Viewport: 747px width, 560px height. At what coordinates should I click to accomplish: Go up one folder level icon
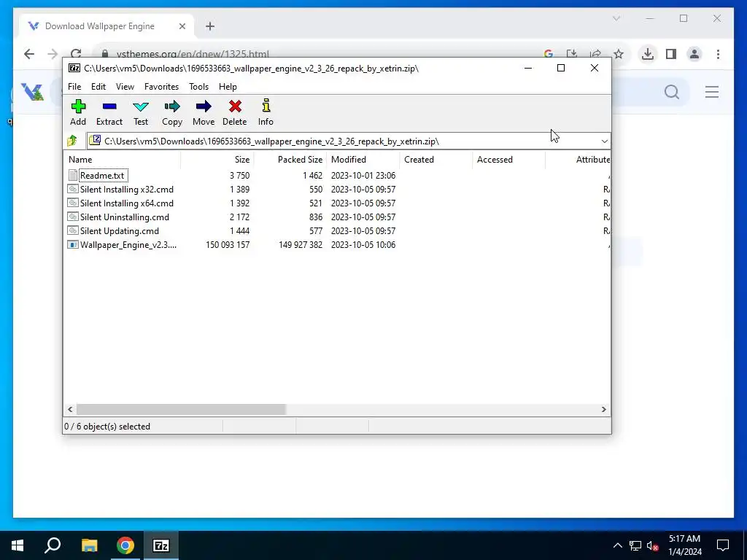click(x=72, y=141)
